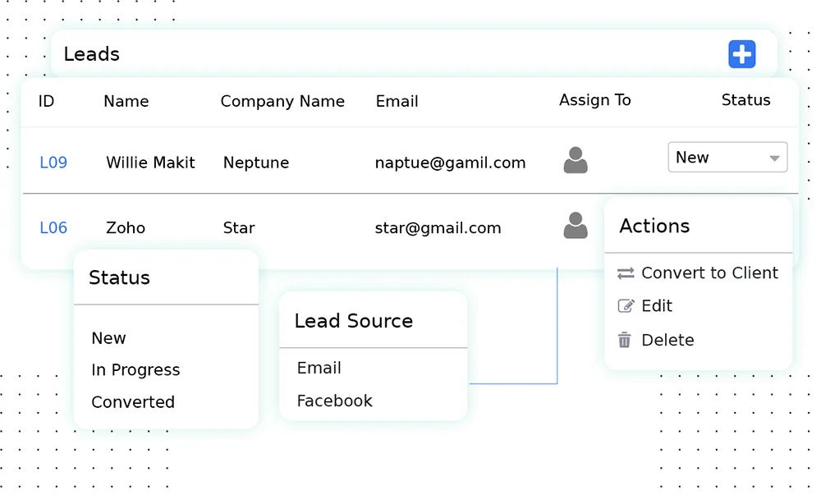
Task: Choose New in the Status popup
Action: click(108, 338)
